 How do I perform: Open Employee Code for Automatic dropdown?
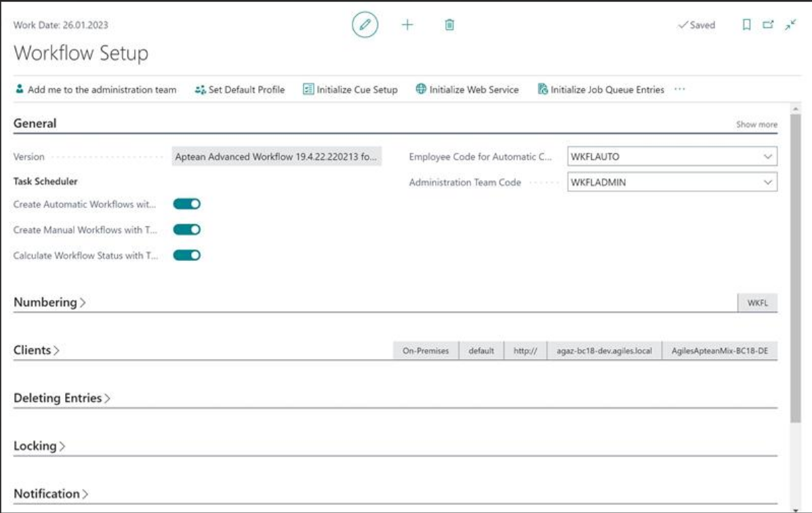(x=767, y=157)
